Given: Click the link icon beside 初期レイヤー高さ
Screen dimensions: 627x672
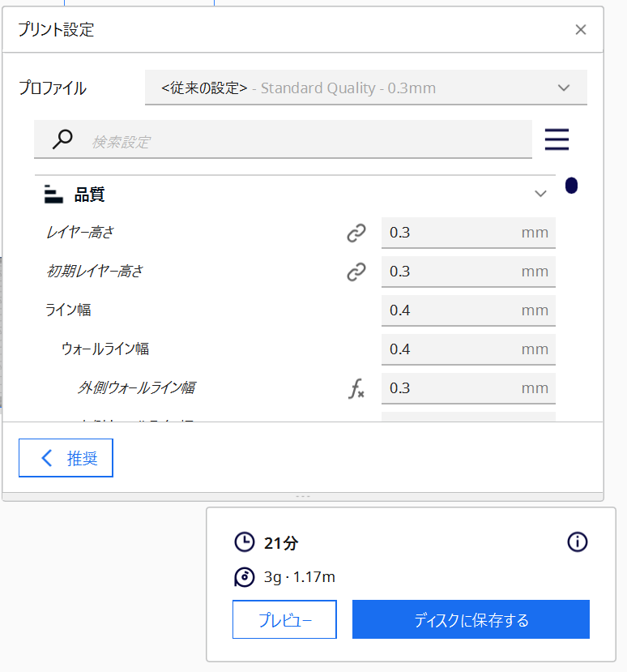Looking at the screenshot, I should (x=356, y=272).
